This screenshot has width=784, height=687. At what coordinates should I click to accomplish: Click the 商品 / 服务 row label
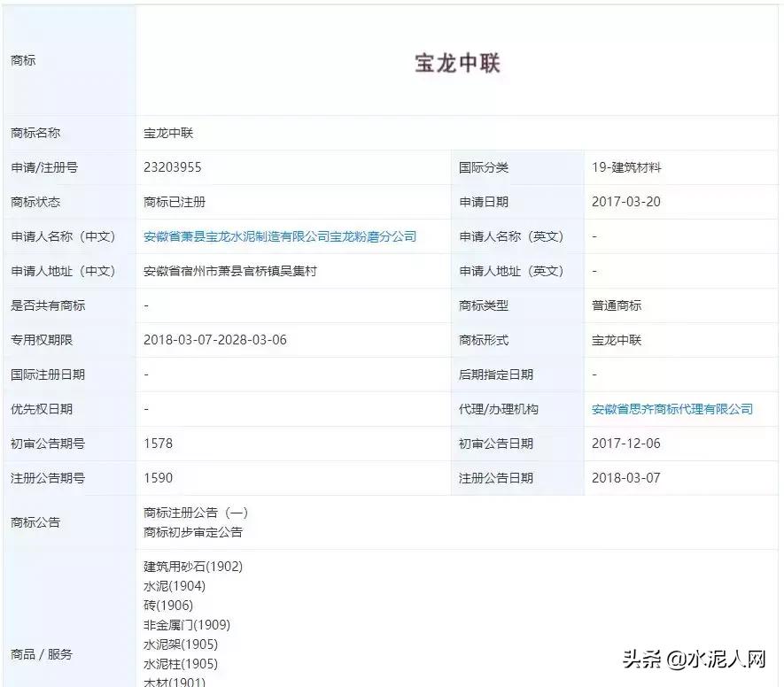tap(42, 654)
